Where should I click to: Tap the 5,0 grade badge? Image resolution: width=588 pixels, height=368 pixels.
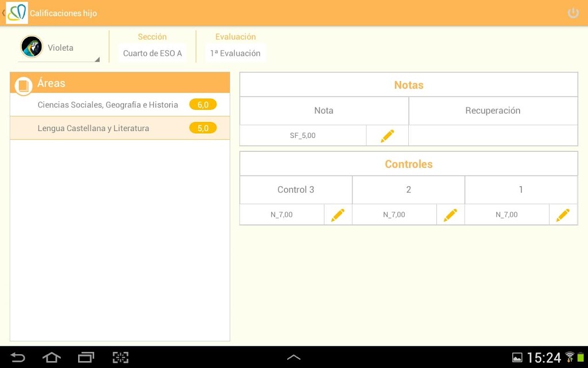(x=203, y=128)
